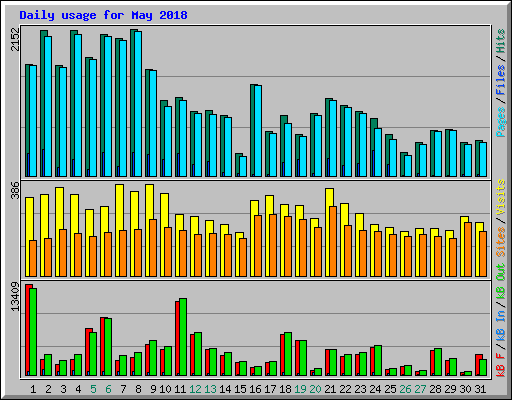Click the "Files" legend label

pos(501,79)
